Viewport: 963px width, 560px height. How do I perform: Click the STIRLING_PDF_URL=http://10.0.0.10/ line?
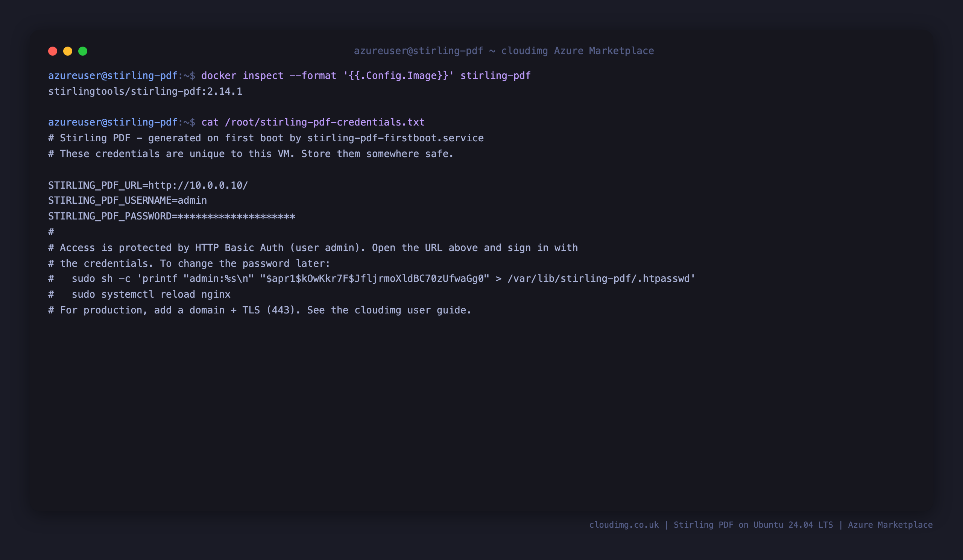tap(148, 185)
